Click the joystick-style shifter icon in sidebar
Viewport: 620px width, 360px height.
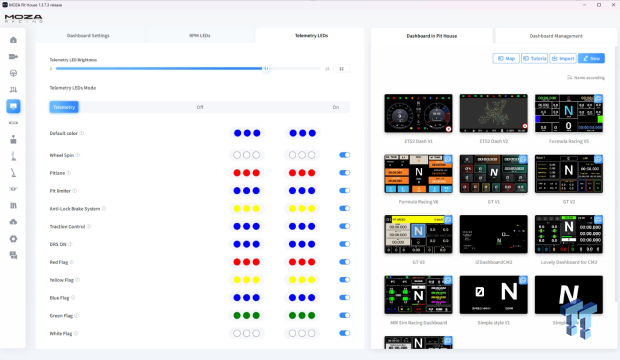point(13,140)
